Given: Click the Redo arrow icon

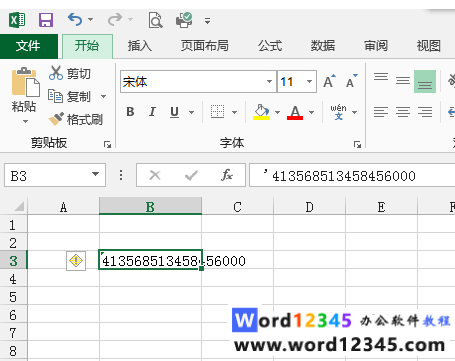Looking at the screenshot, I should click(x=115, y=20).
